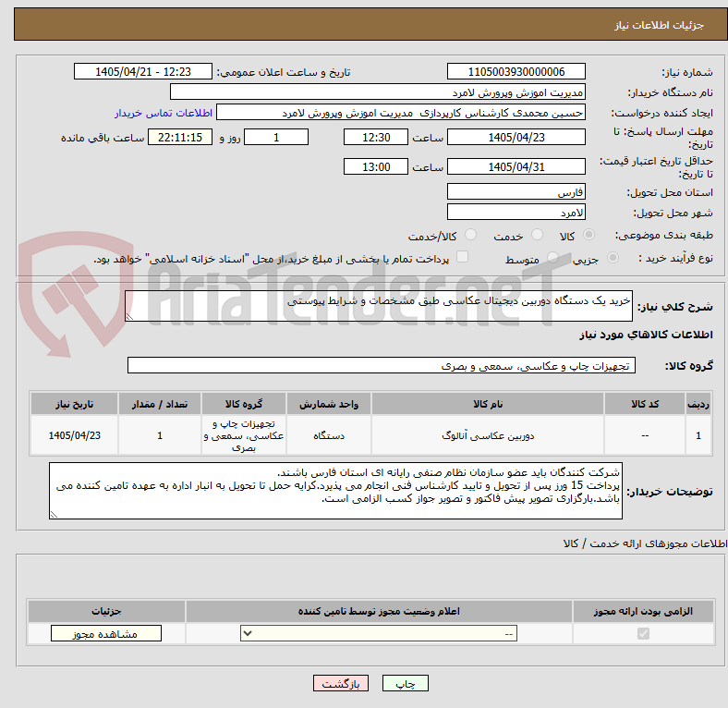The image size is (728, 708).
Task: Click the نام کالا column header
Action: tap(488, 404)
